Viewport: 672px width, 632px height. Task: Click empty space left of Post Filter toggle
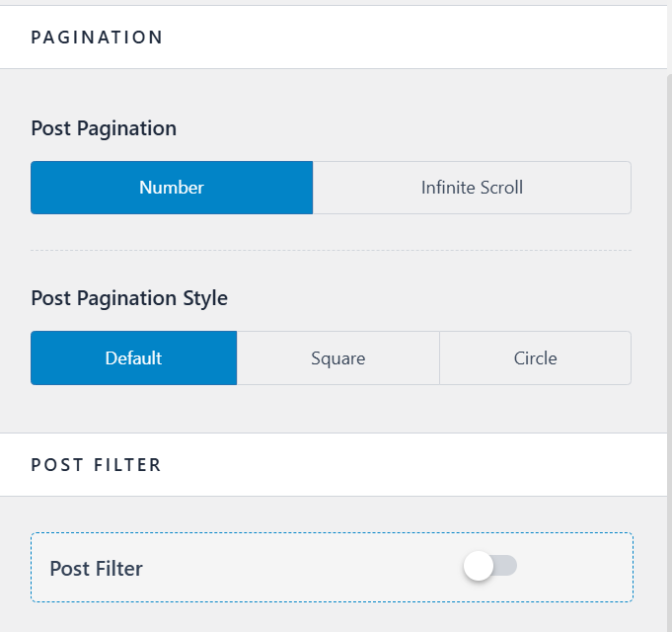click(x=316, y=568)
